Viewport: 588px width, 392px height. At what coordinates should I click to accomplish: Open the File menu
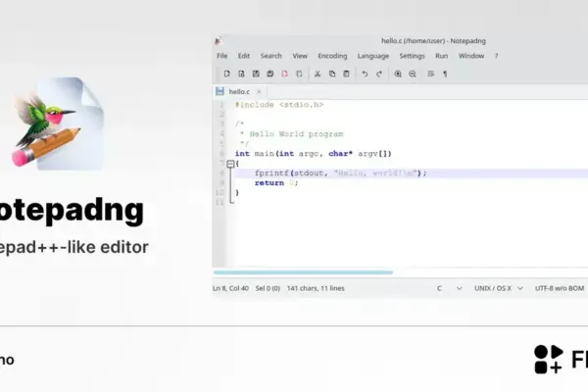pyautogui.click(x=222, y=56)
